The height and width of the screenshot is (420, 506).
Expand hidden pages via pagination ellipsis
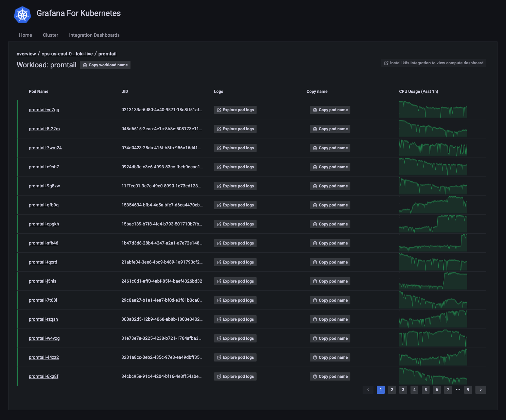coord(458,389)
